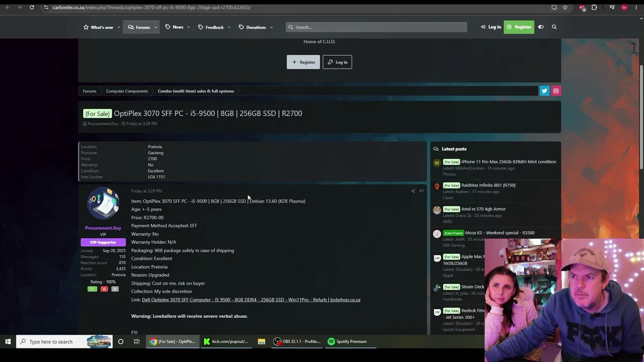Viewport: 644px width, 362px height.
Task: Open search via the magnifier icon
Action: (554, 27)
